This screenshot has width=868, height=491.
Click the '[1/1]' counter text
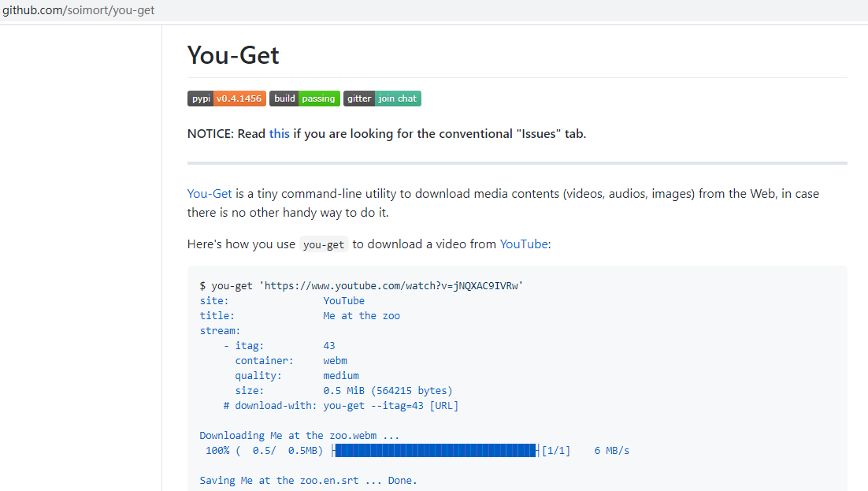[x=556, y=451]
